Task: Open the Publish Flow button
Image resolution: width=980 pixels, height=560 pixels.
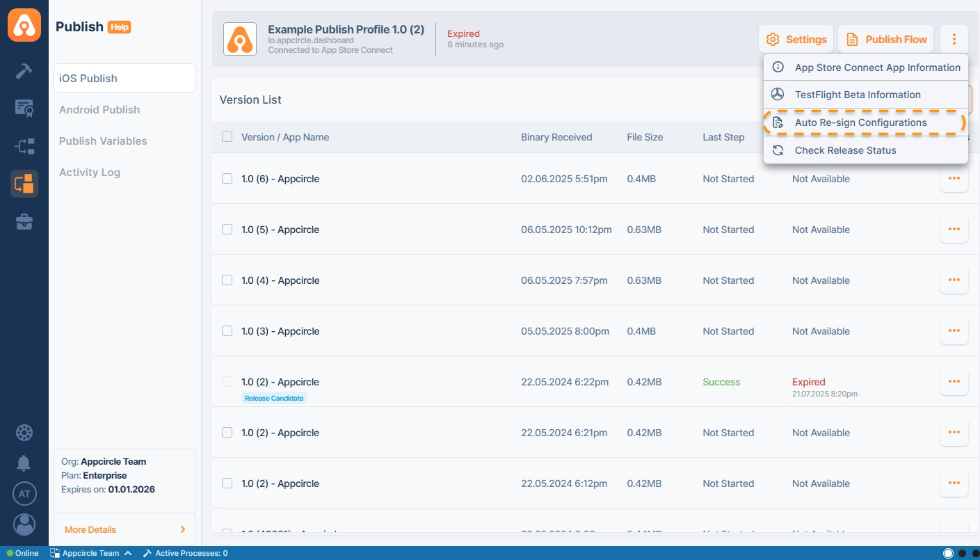Action: [x=886, y=40]
